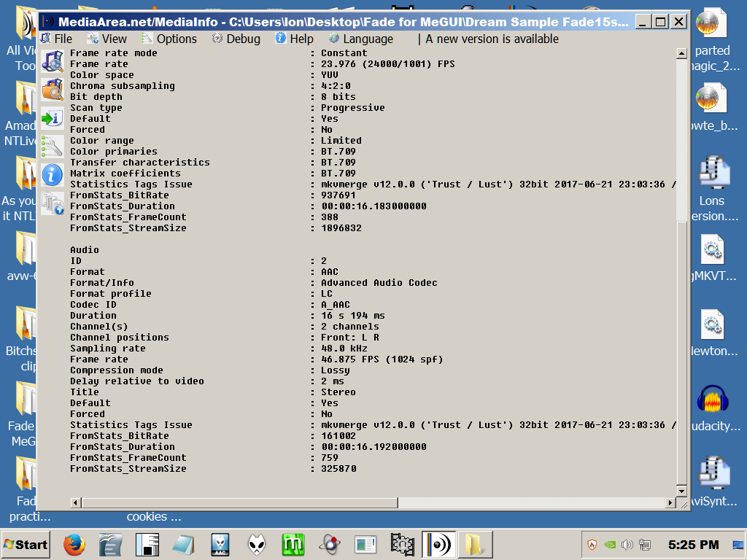Open the Help menu

click(295, 39)
